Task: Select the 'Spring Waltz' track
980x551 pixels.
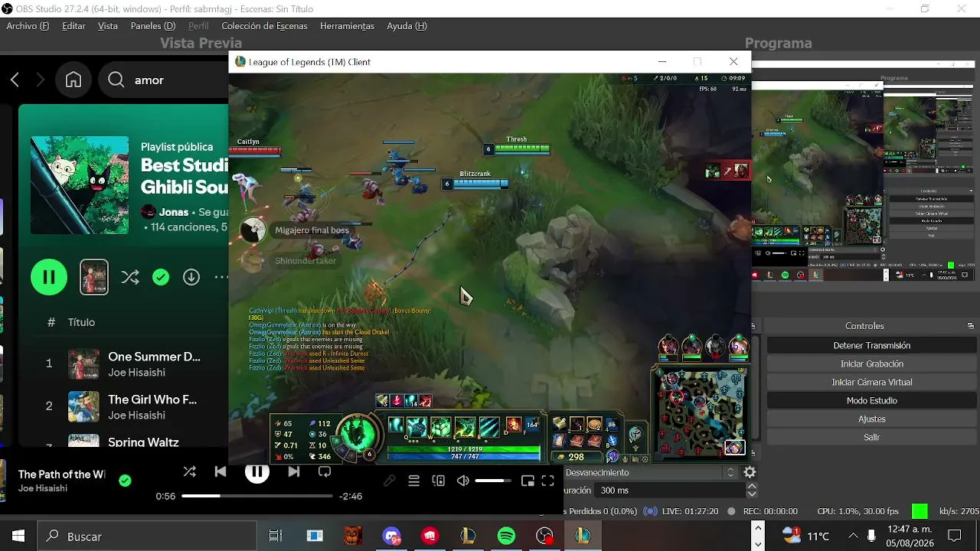Action: click(143, 442)
